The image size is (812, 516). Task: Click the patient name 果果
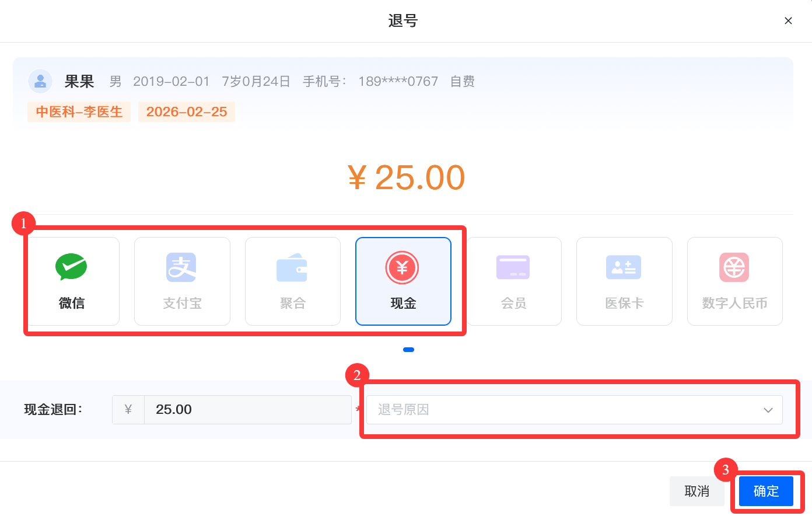tap(79, 81)
